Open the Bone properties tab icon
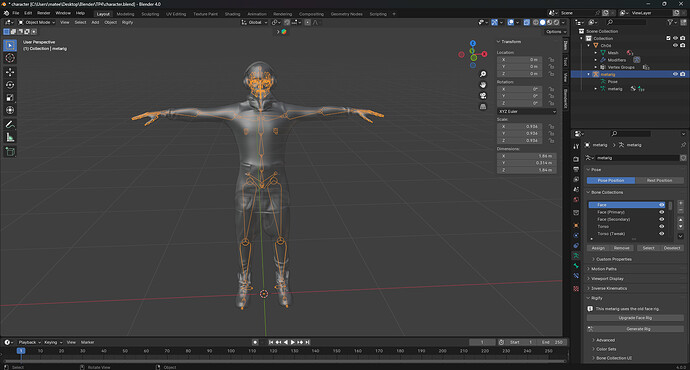Screen dimensions: 690x370 click(576, 266)
